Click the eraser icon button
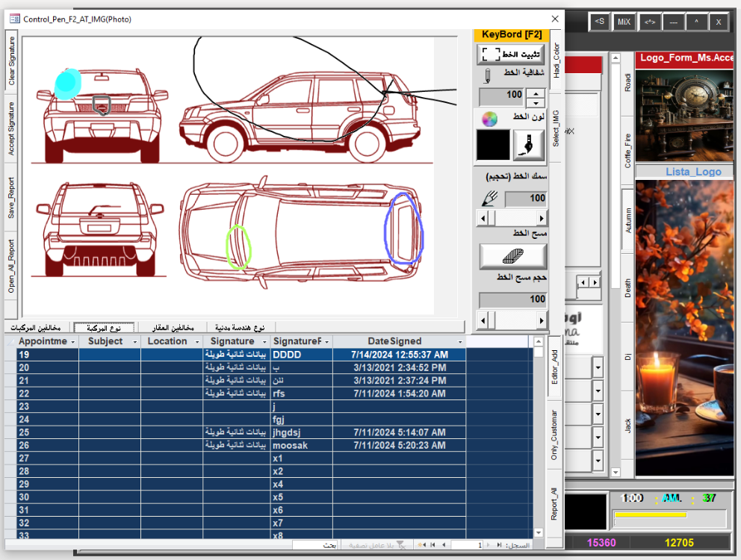Image resolution: width=741 pixels, height=560 pixels. pyautogui.click(x=512, y=256)
